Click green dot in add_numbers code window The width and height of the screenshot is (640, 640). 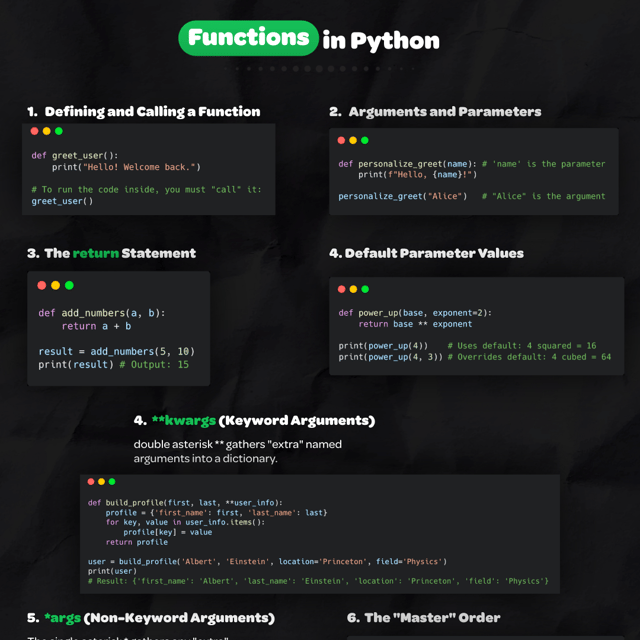(x=68, y=285)
